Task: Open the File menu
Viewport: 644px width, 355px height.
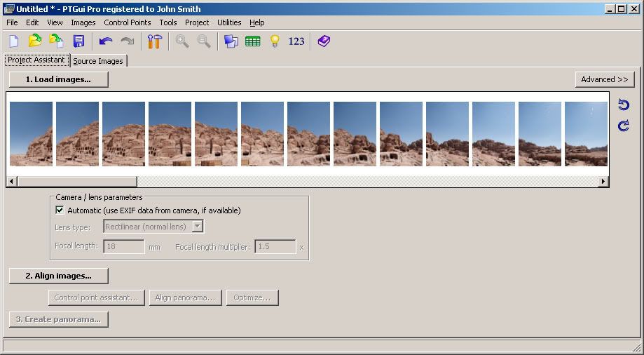Action: click(12, 22)
